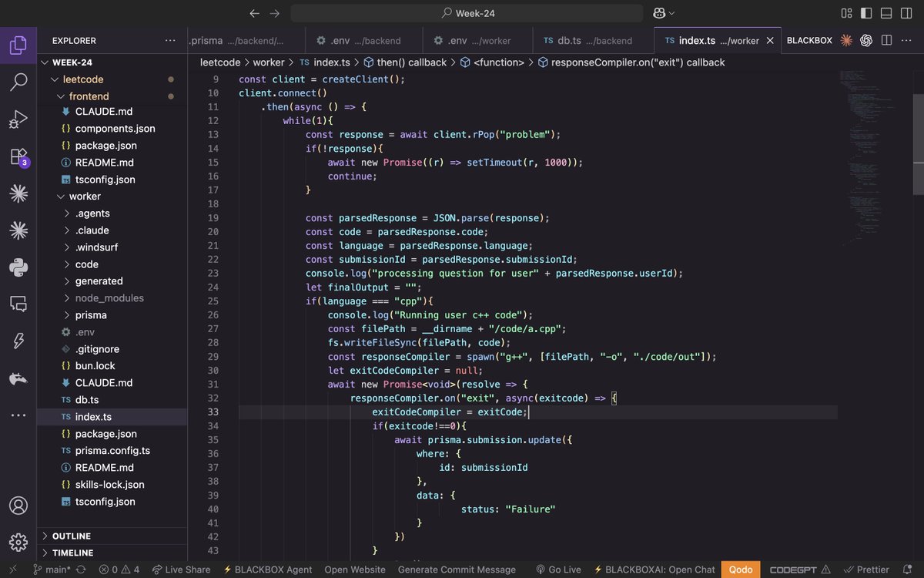924x578 pixels.
Task: Switch to .env worker tab
Action: 477,41
